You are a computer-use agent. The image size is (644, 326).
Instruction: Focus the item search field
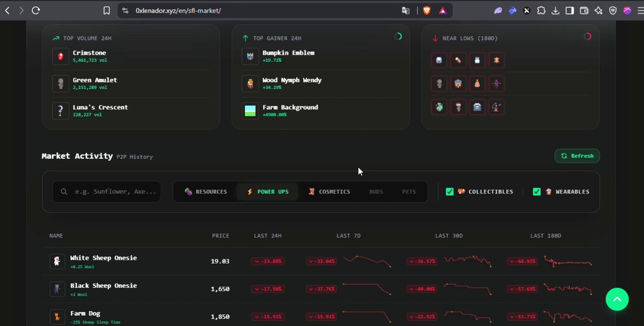pos(107,191)
